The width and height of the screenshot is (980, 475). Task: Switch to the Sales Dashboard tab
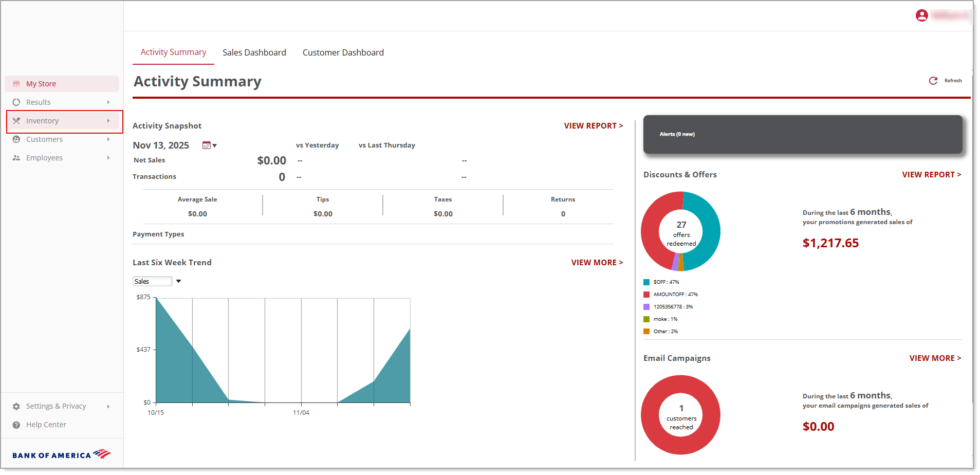coord(254,52)
